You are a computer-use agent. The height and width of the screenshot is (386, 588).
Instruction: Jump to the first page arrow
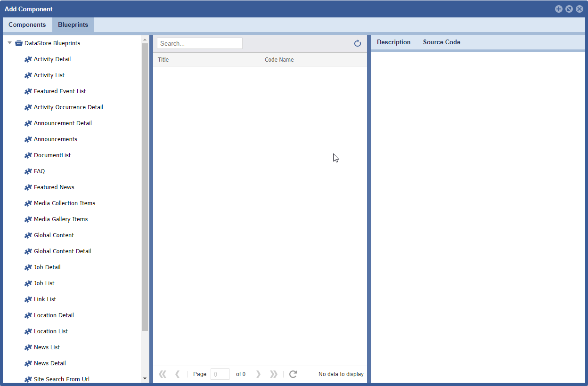[x=163, y=374]
